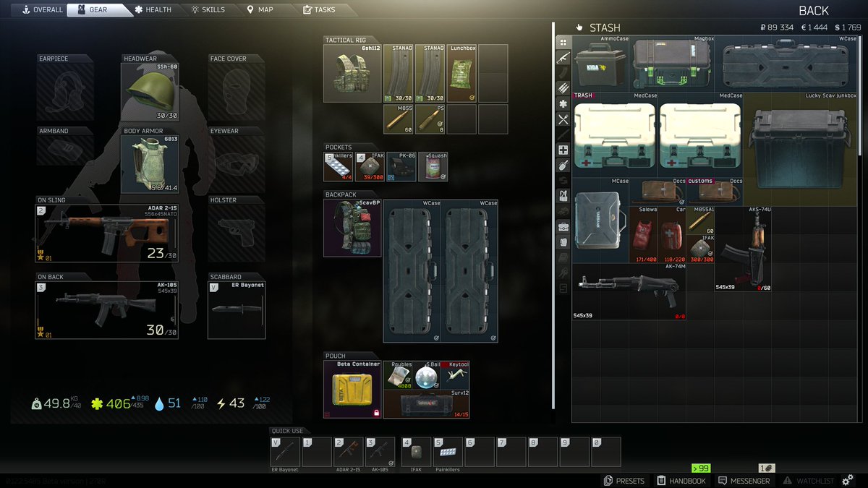The height and width of the screenshot is (488, 868).
Task: Select the 6sh112 tactical rig
Action: pyautogui.click(x=352, y=73)
